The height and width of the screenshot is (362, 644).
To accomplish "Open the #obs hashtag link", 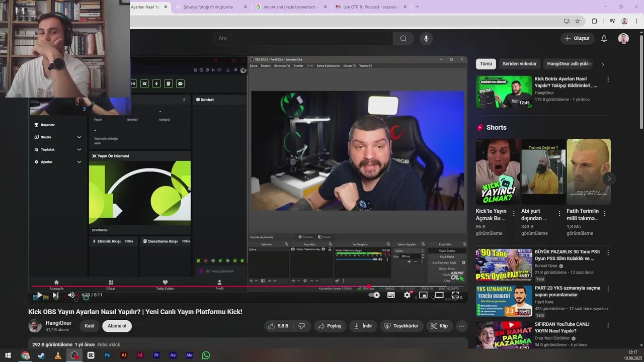I will click(x=102, y=344).
